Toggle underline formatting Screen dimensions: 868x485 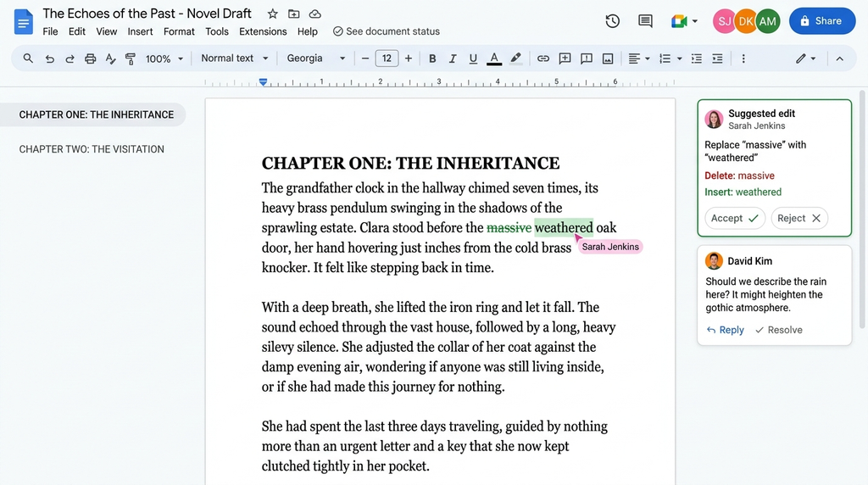(x=473, y=59)
